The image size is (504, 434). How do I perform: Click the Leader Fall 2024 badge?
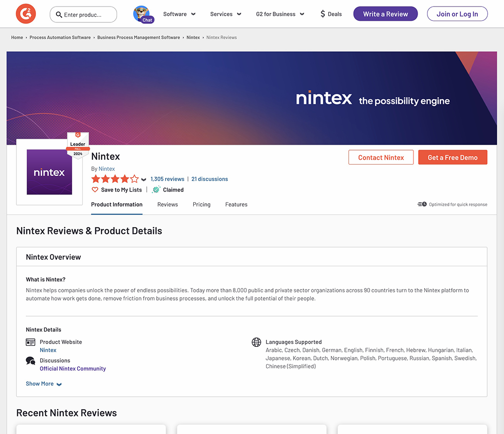[x=78, y=145]
